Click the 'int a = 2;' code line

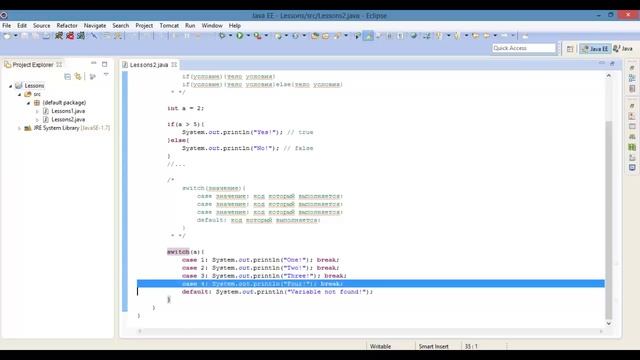coord(185,108)
